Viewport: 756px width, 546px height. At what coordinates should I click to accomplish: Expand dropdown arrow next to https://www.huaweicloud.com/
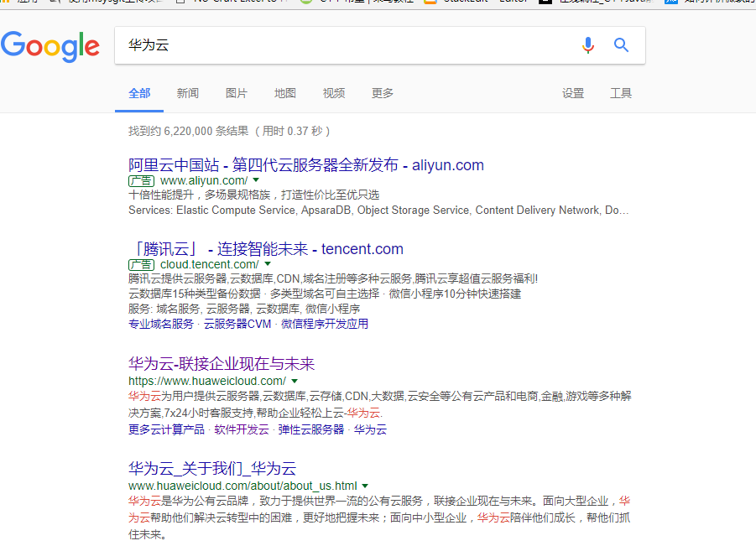tap(295, 381)
